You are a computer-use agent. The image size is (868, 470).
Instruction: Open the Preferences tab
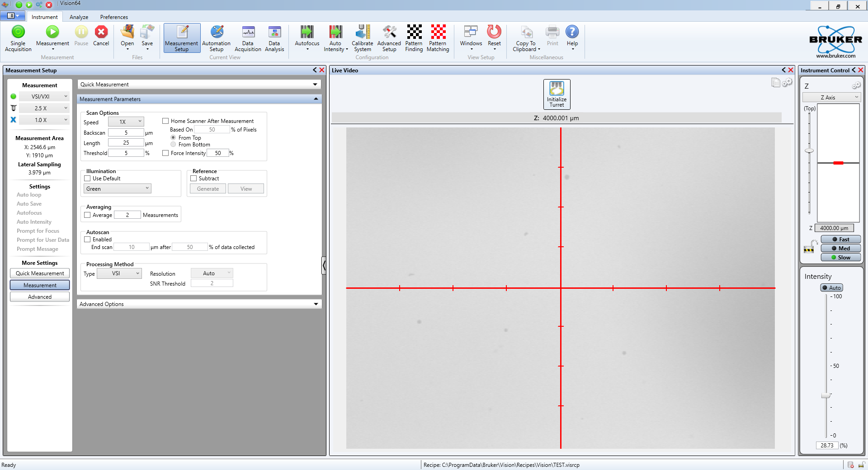114,17
